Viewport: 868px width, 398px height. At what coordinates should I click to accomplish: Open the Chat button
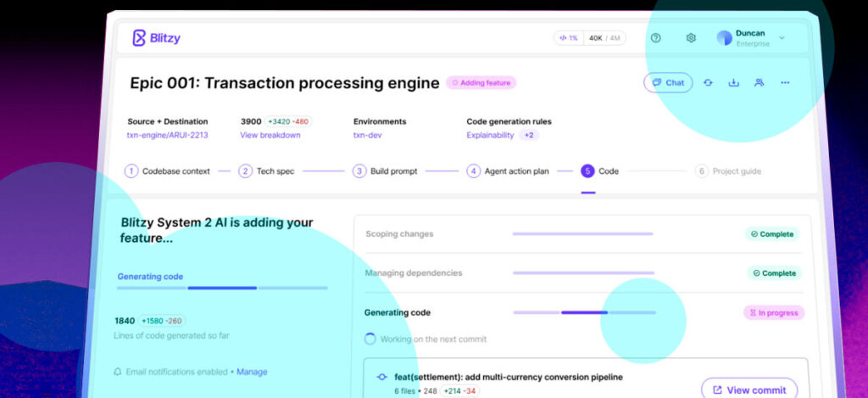(x=668, y=82)
